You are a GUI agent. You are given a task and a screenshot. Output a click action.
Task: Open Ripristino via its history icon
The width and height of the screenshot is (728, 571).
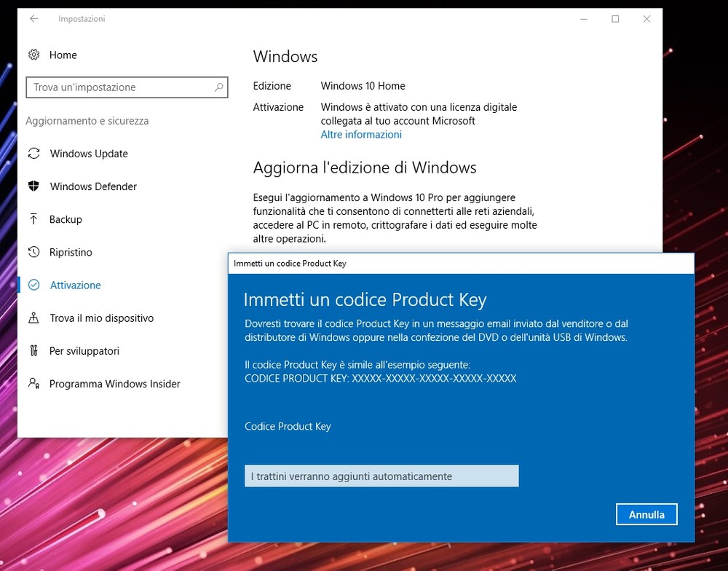point(33,252)
